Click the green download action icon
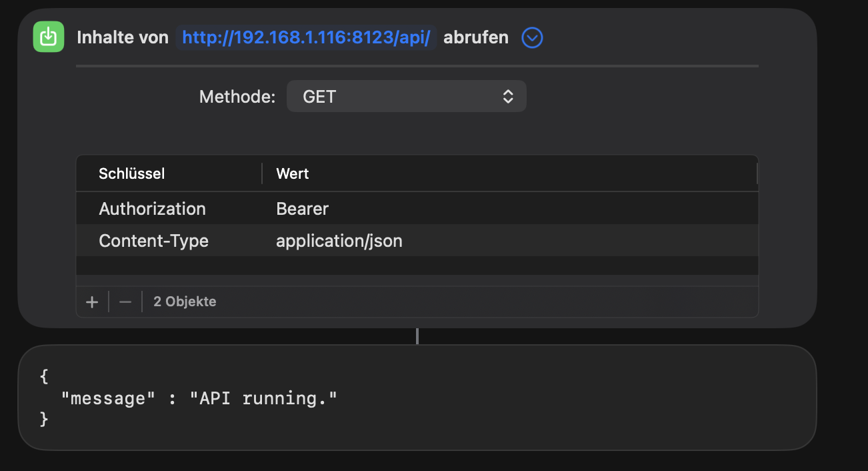 point(49,37)
